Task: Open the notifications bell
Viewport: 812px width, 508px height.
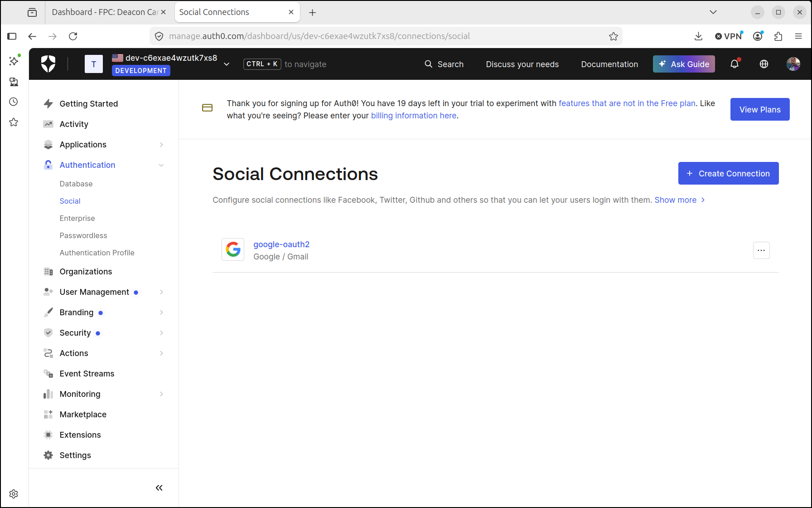Action: pos(735,64)
